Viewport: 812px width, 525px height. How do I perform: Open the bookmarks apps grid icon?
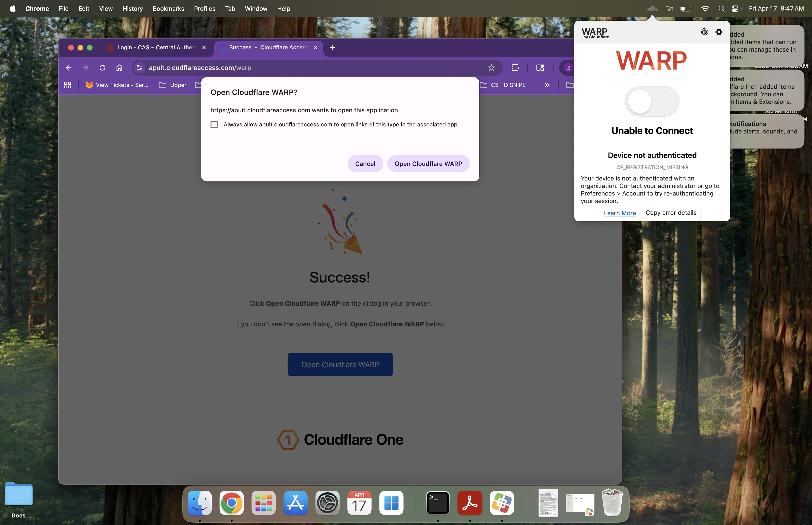67,85
